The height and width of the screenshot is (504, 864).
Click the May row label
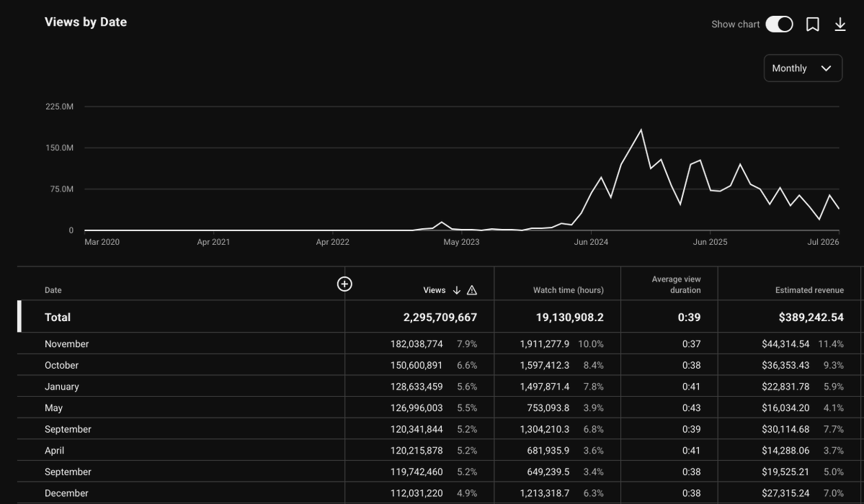53,408
